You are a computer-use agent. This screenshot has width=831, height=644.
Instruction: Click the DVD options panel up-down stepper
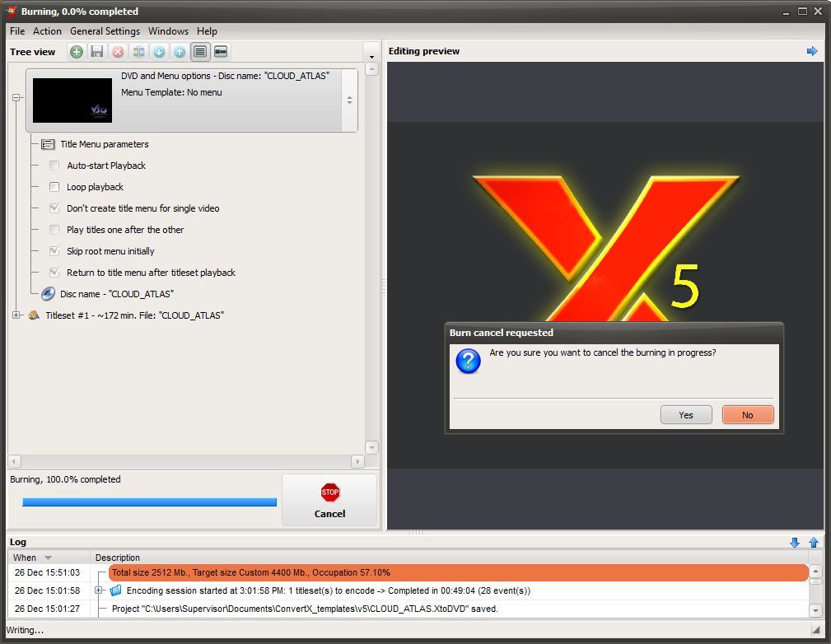click(x=349, y=100)
